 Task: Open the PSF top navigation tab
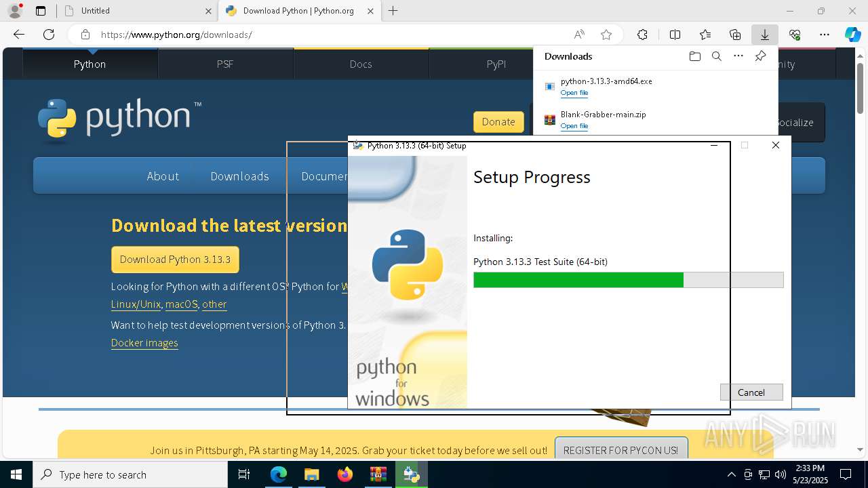[x=225, y=64]
